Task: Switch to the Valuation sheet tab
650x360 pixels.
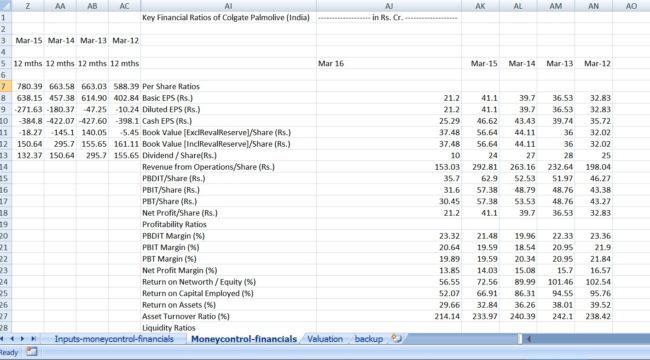Action: click(325, 339)
